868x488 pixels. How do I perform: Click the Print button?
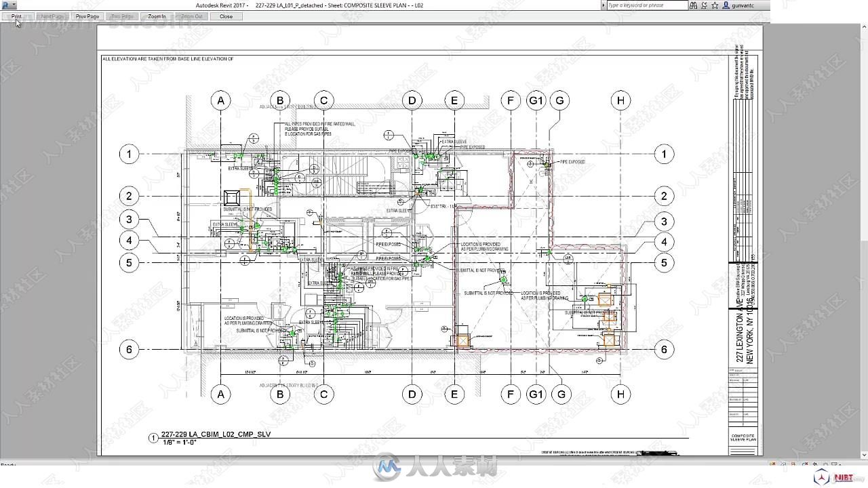(17, 16)
